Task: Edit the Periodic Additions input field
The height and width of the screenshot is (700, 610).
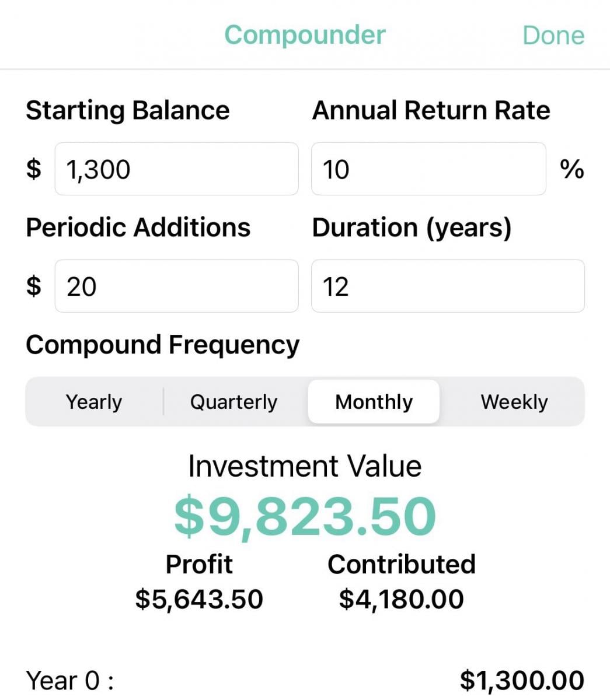Action: (x=176, y=286)
